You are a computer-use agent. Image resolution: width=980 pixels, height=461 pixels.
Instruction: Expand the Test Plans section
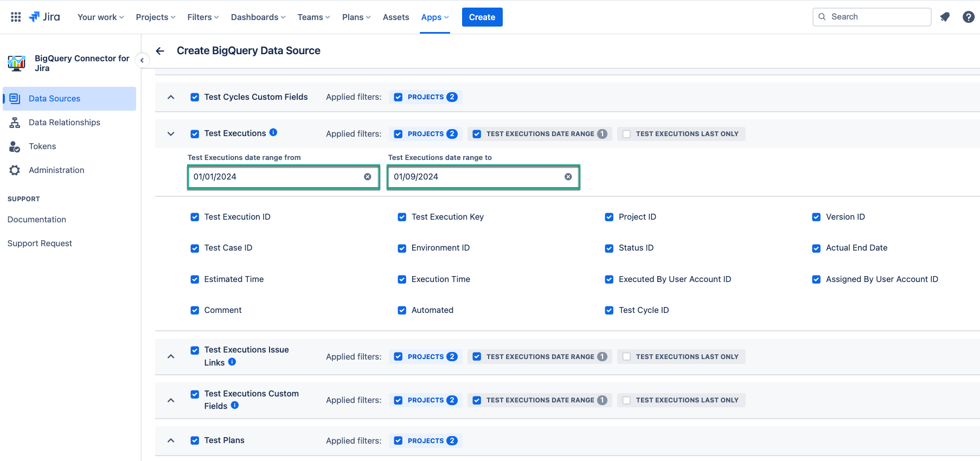[x=171, y=440]
